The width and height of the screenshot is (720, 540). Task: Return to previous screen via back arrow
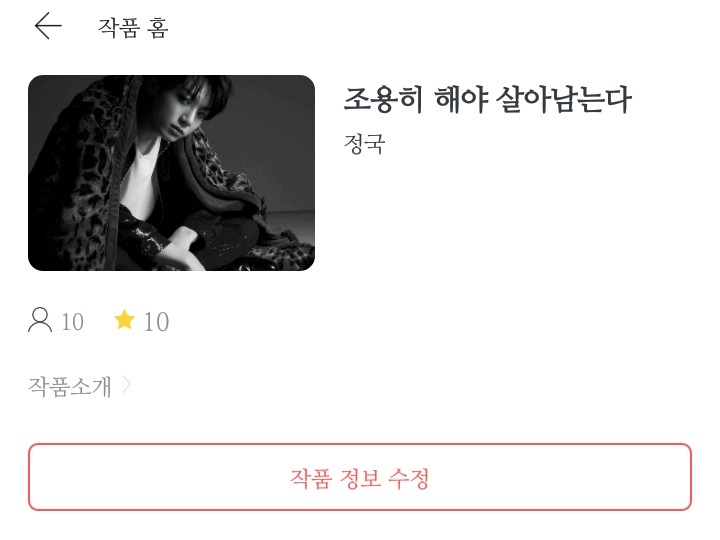[x=48, y=26]
